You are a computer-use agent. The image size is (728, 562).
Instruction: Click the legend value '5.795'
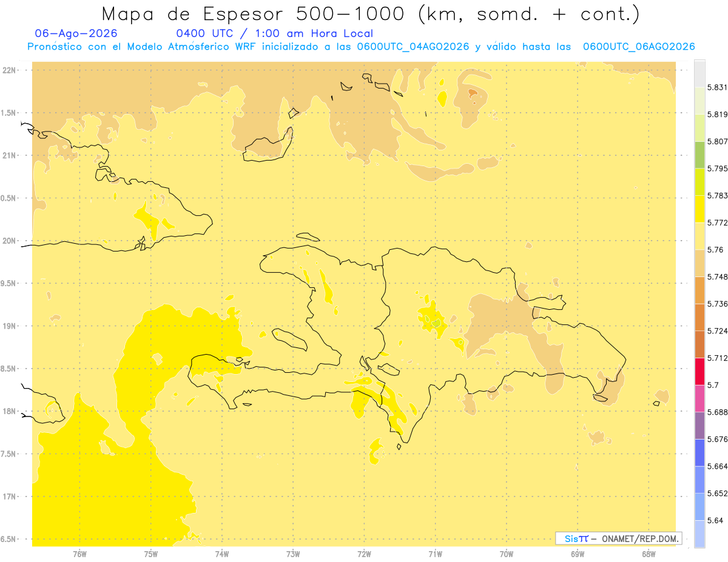point(717,169)
